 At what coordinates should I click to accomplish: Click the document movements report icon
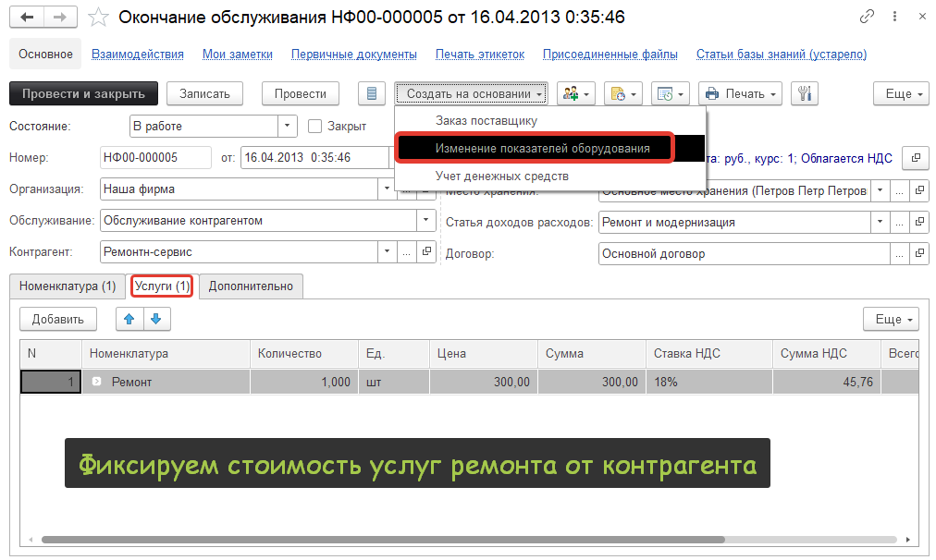[x=372, y=93]
